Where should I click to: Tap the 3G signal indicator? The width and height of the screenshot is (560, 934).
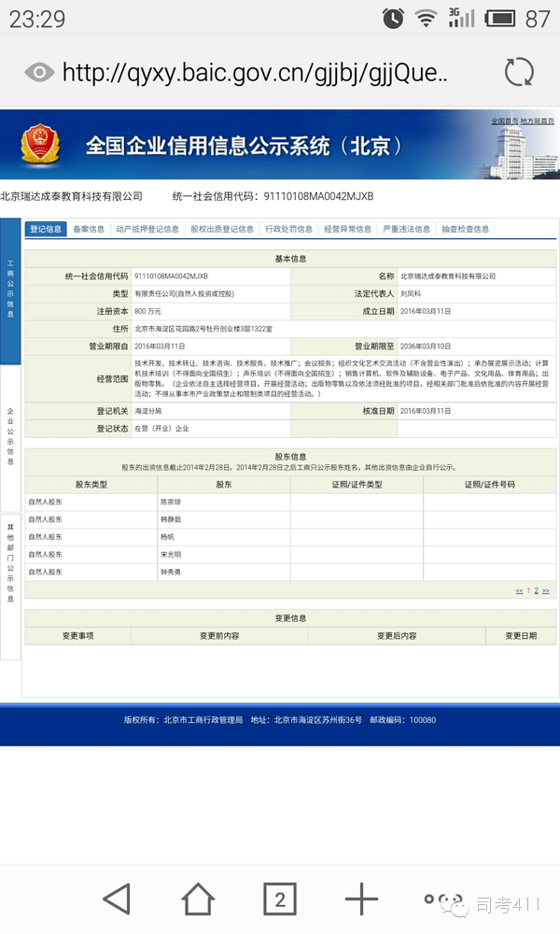461,18
